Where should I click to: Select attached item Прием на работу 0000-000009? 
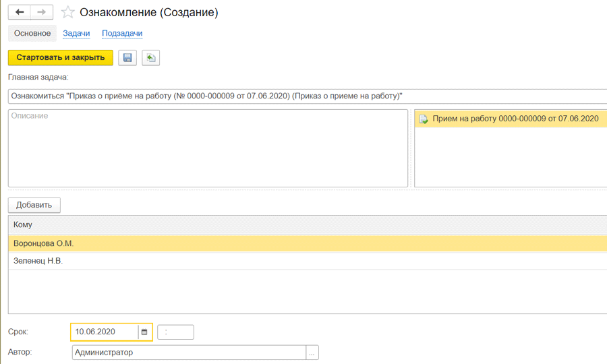tap(515, 119)
